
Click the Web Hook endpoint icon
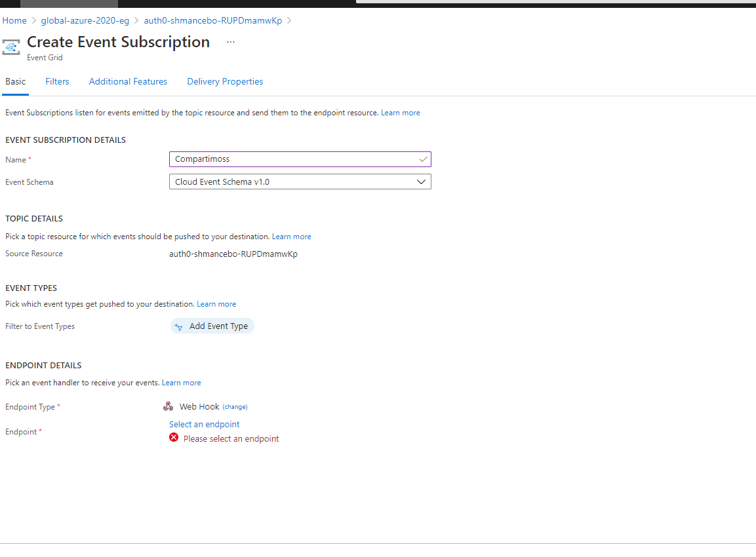coord(169,406)
